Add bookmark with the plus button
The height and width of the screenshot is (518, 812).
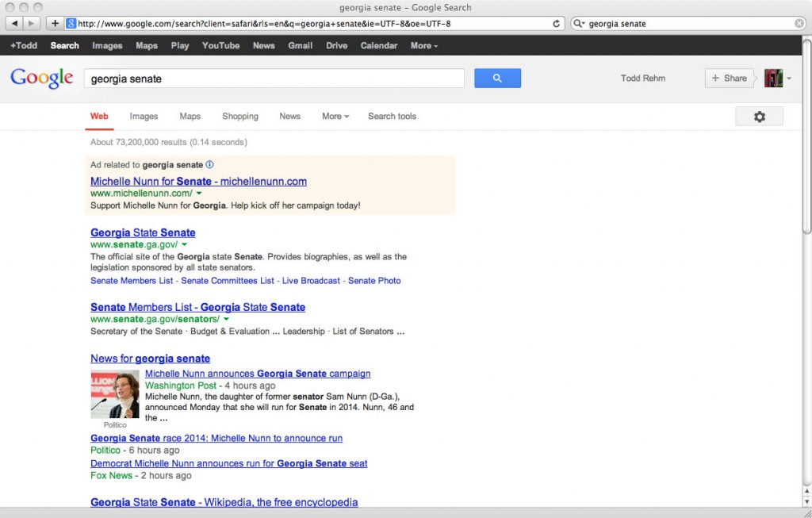[55, 23]
